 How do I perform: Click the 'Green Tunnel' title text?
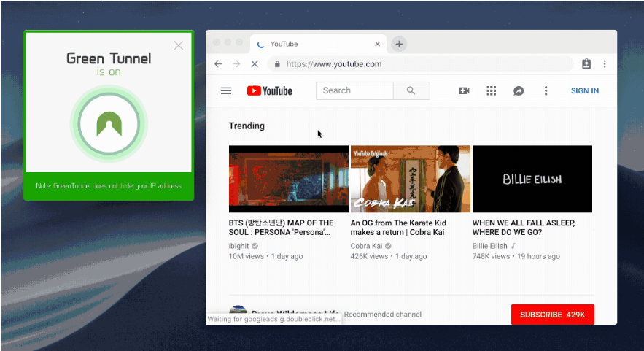pos(109,58)
